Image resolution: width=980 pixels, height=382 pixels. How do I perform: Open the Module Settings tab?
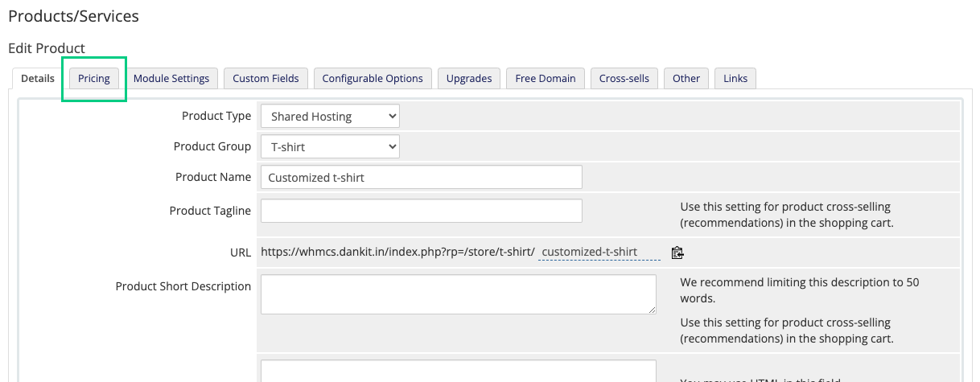(171, 78)
